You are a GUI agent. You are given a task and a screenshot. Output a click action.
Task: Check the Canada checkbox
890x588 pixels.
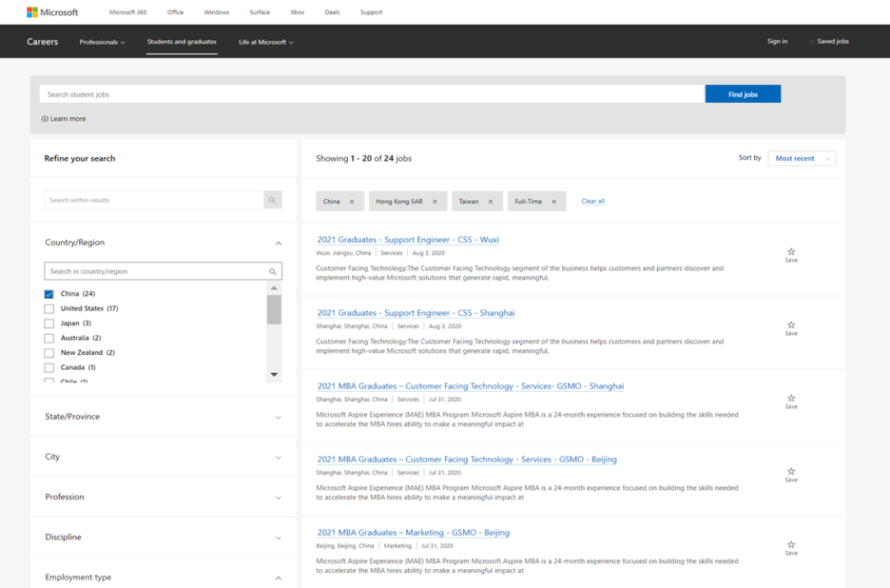click(x=49, y=367)
